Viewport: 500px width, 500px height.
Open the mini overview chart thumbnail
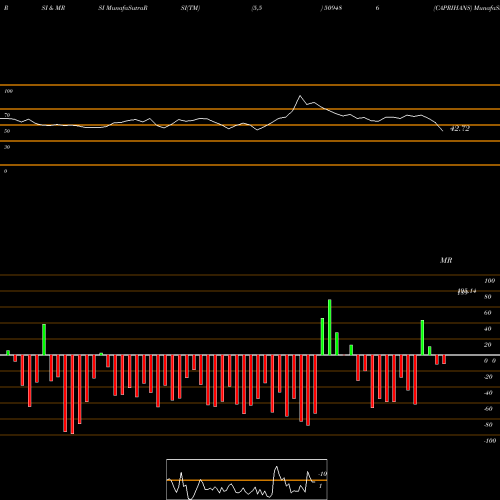[247, 479]
